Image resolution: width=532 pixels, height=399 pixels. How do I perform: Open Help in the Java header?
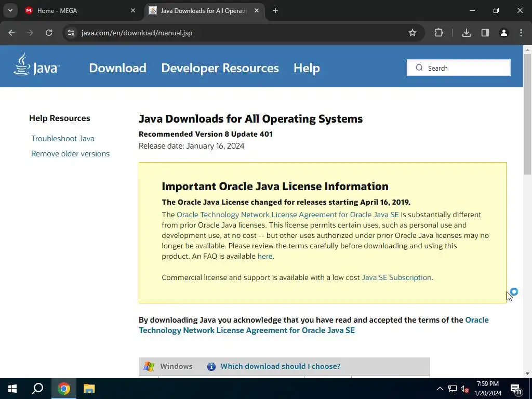point(307,68)
